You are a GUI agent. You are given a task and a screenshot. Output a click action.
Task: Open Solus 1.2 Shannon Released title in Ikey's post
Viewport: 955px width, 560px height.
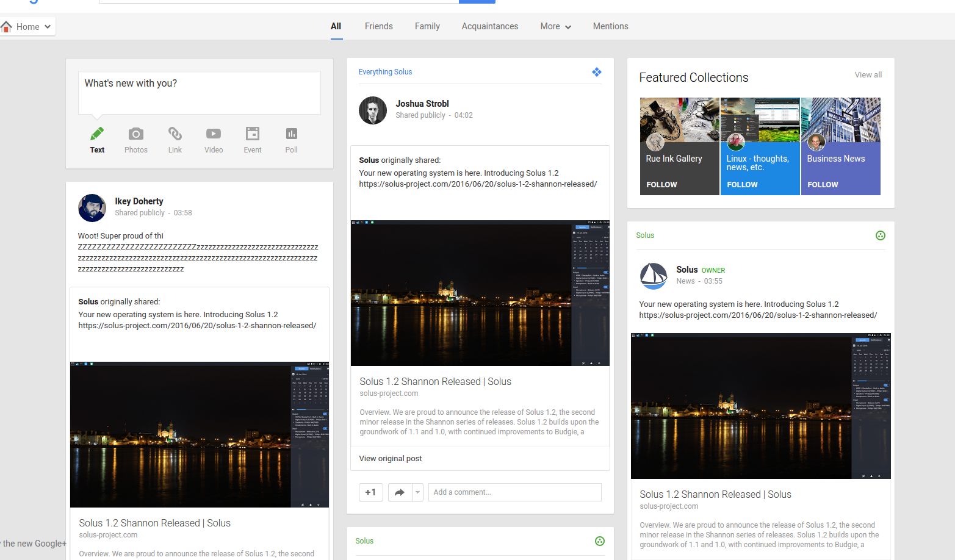pyautogui.click(x=154, y=523)
